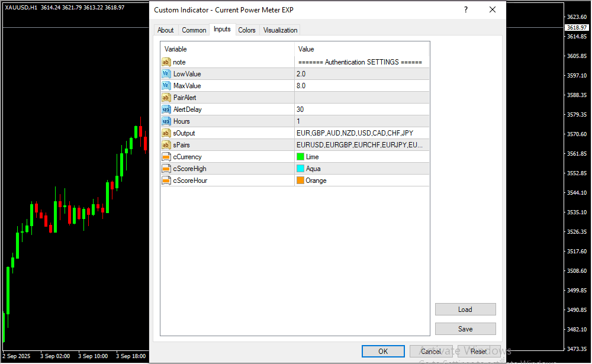Go to the Colors tab
The width and height of the screenshot is (592, 364).
point(247,30)
